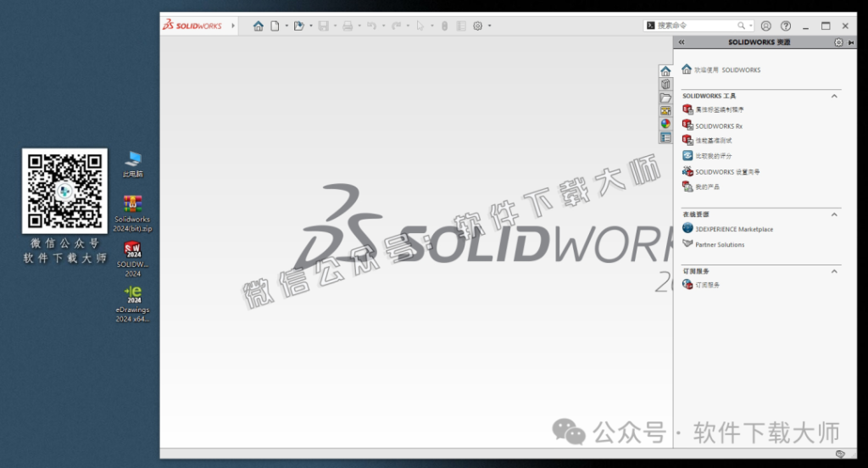Create a new document with New icon
The height and width of the screenshot is (468, 868).
[x=275, y=26]
